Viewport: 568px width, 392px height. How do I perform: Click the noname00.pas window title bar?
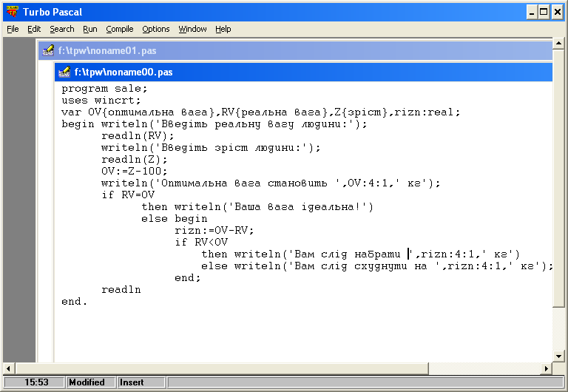pyautogui.click(x=303, y=72)
